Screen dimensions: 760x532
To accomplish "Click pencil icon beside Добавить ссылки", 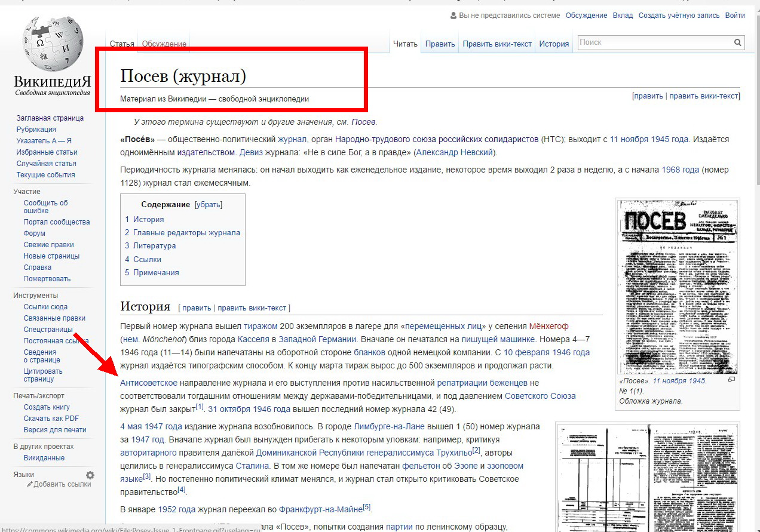I will click(x=30, y=484).
